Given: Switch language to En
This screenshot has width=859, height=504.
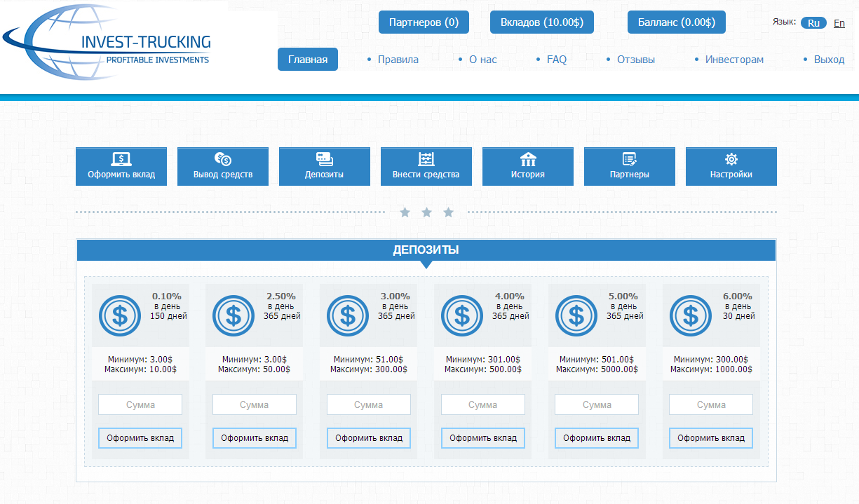Looking at the screenshot, I should 839,23.
